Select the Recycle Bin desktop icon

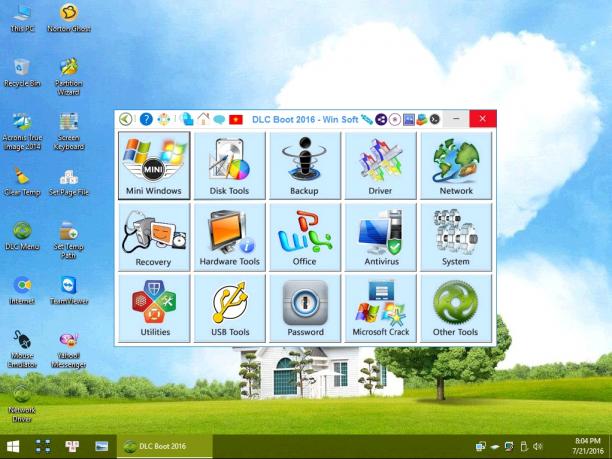pyautogui.click(x=22, y=73)
